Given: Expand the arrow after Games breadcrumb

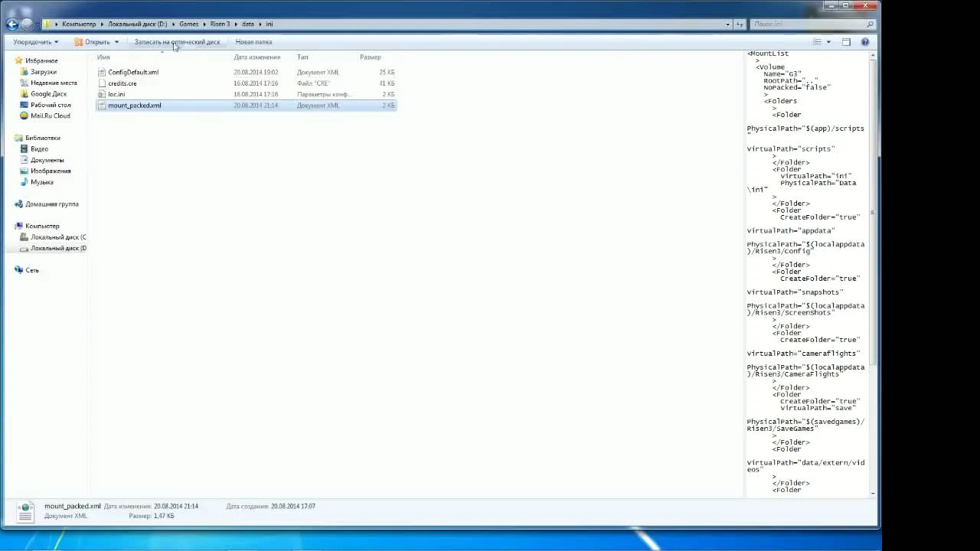Looking at the screenshot, I should pos(204,24).
